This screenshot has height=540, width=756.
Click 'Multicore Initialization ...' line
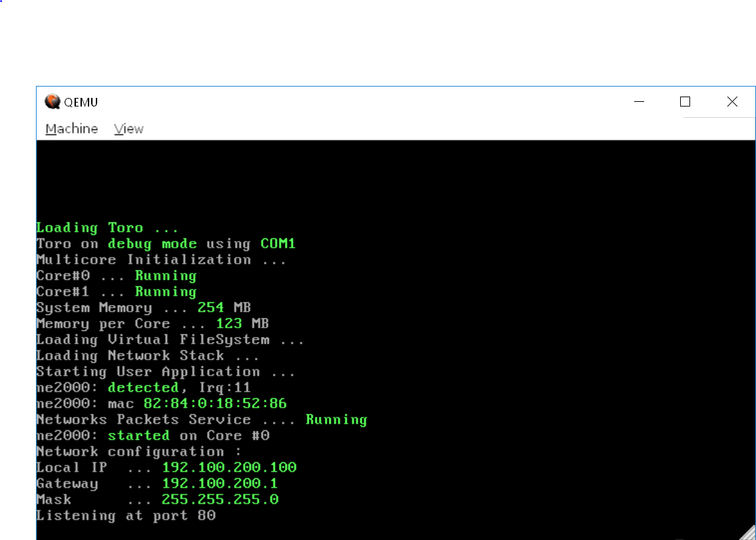coord(161,260)
